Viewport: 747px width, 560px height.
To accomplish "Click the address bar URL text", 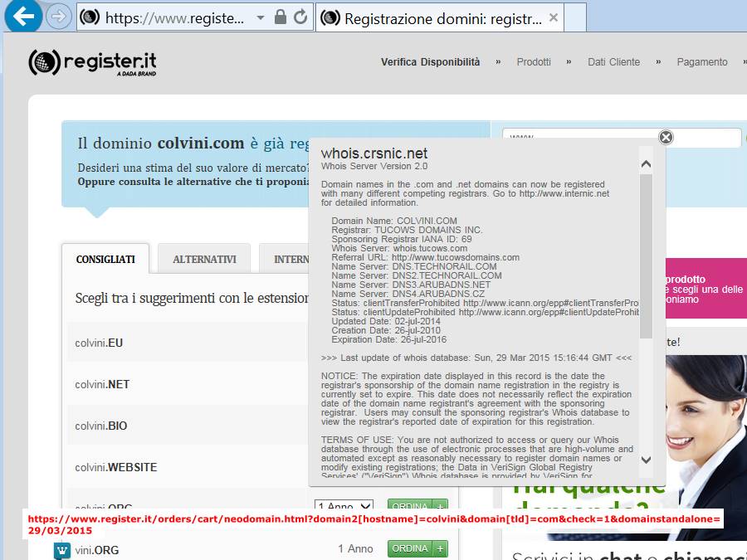I will click(x=174, y=18).
